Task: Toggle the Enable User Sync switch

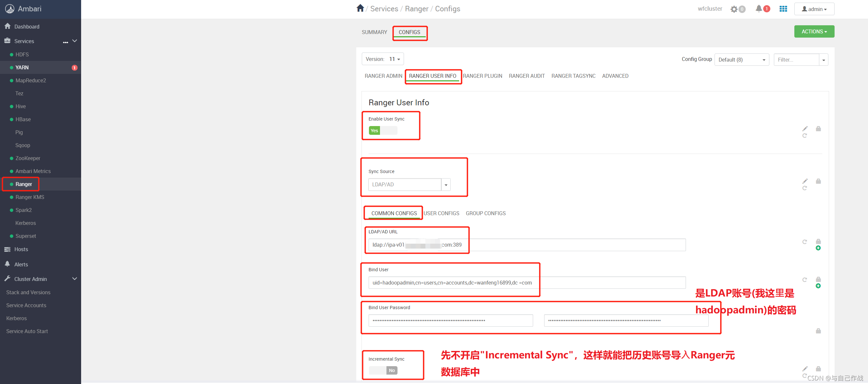Action: pos(383,131)
